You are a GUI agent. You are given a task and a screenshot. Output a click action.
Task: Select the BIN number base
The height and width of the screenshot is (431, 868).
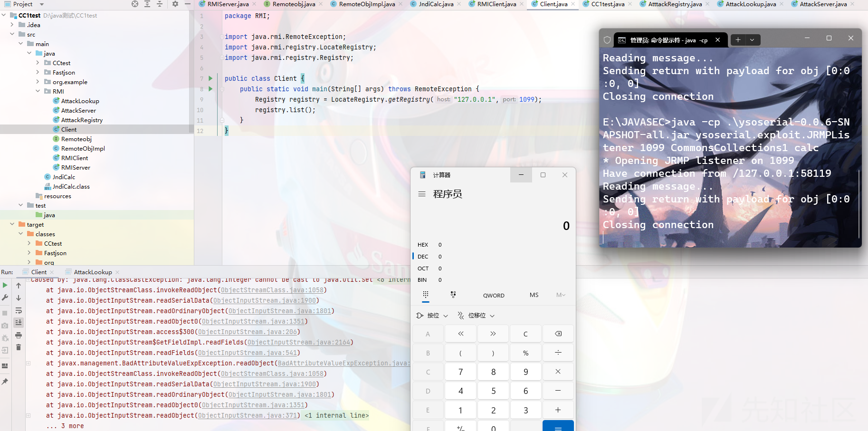(422, 280)
